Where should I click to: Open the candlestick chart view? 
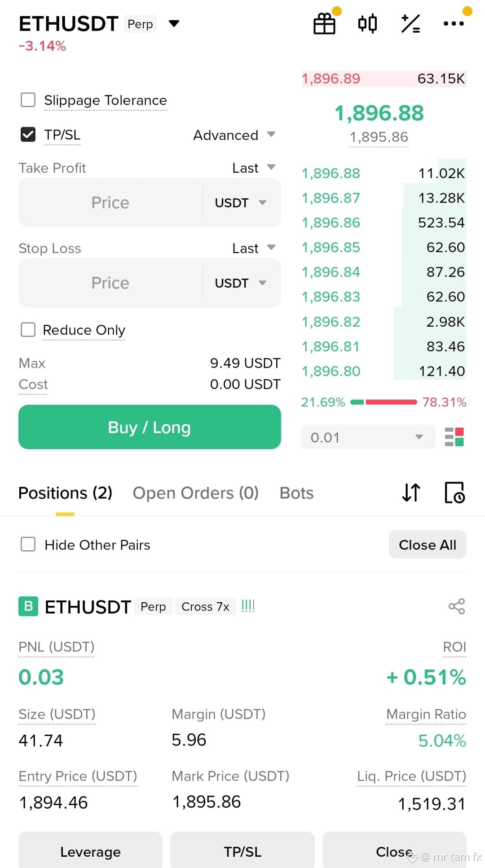367,24
